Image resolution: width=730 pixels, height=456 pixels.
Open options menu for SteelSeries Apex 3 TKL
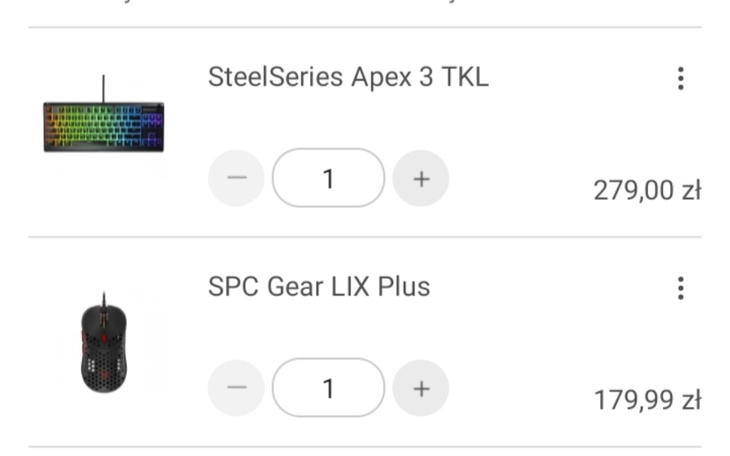[x=681, y=78]
